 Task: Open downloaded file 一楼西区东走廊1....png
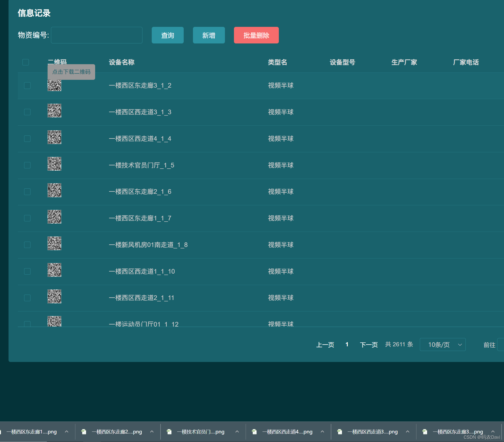31,432
